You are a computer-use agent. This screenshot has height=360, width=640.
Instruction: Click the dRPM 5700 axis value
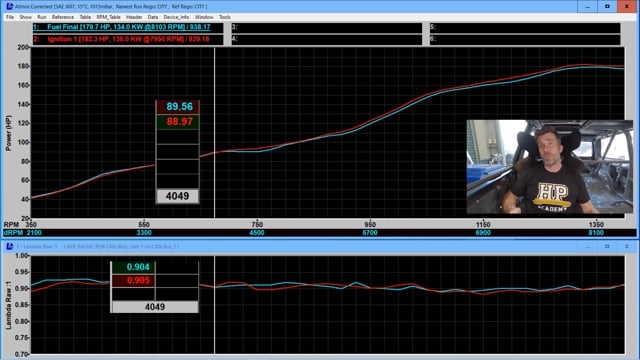click(x=370, y=233)
